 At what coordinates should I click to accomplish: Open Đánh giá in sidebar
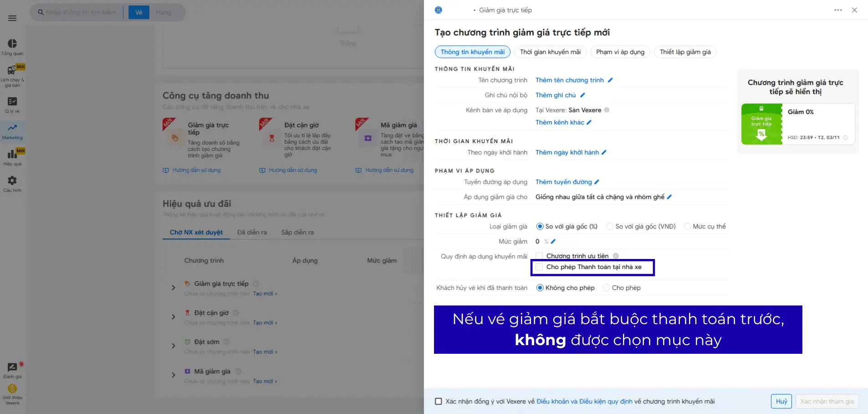coord(12,370)
